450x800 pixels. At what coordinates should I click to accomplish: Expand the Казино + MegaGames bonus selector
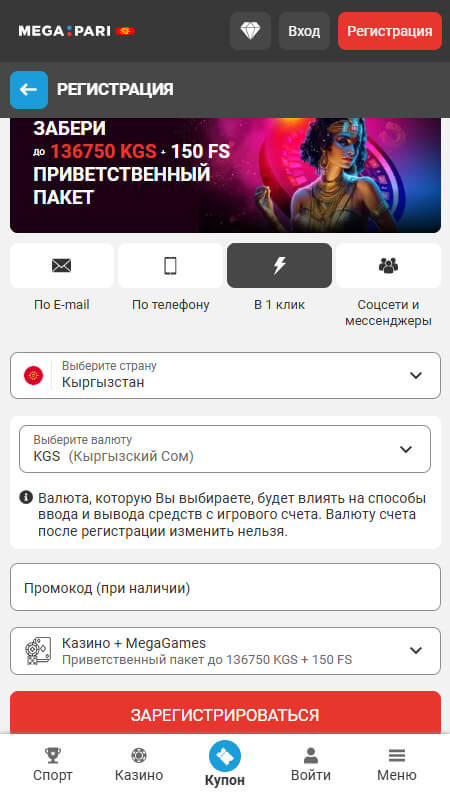point(226,651)
